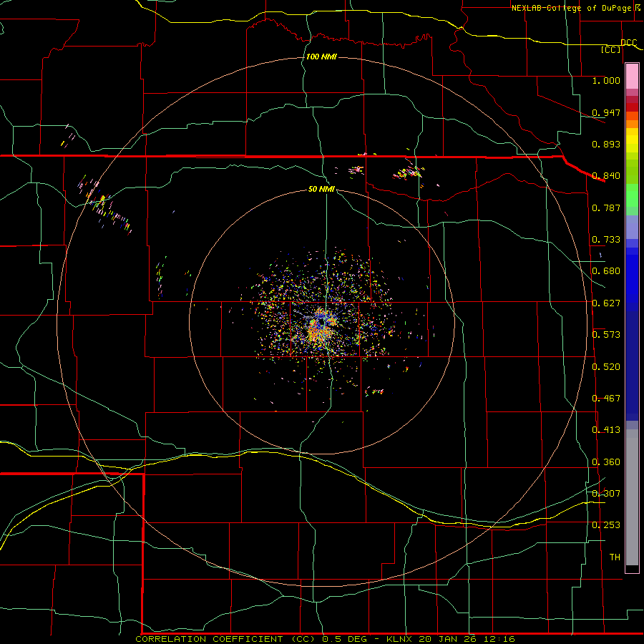
Task: Click the 0.680 legend value
Action: (x=606, y=271)
